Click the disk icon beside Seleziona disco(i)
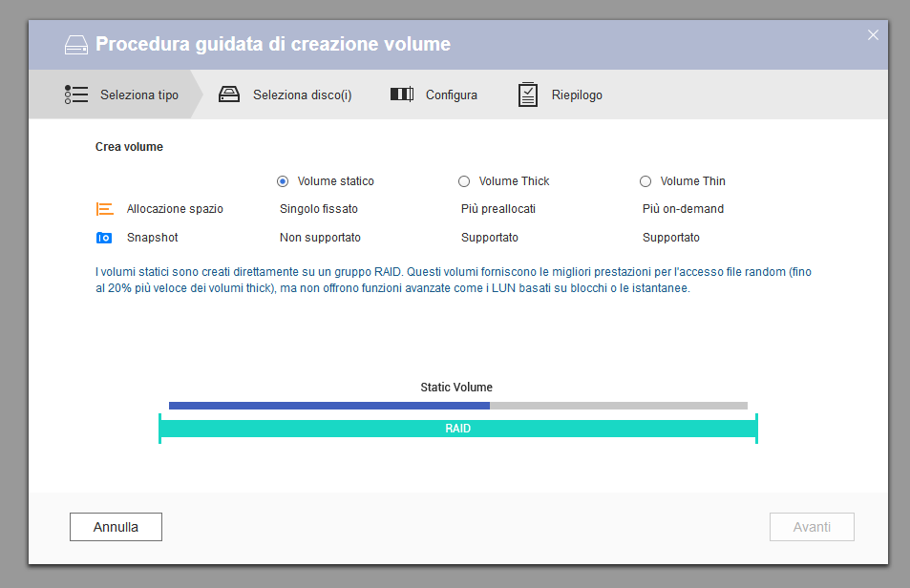 click(229, 94)
